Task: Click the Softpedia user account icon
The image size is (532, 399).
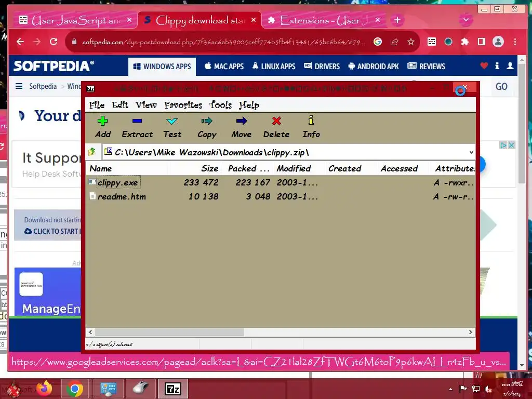Action: tap(510, 66)
